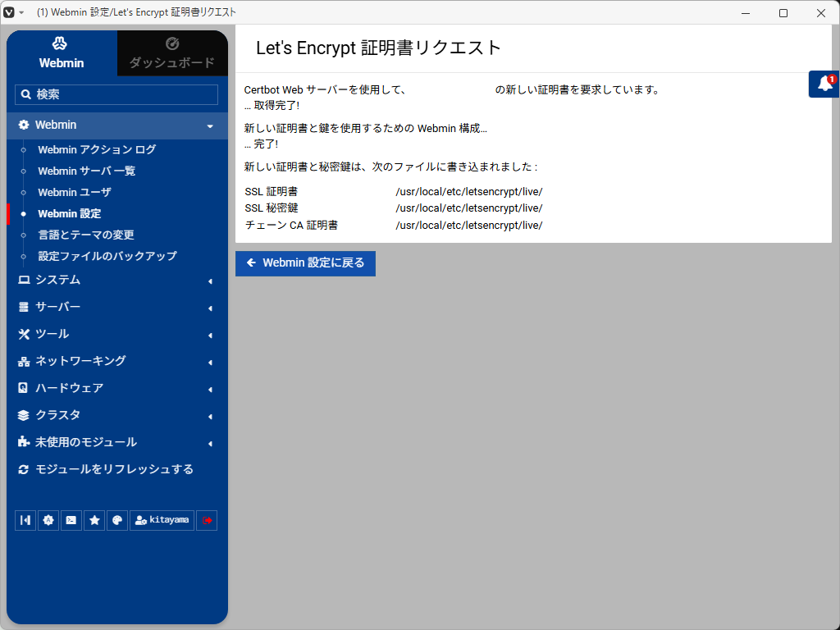This screenshot has height=630, width=840.
Task: Click the Webmin logo icon tab
Action: point(62,53)
